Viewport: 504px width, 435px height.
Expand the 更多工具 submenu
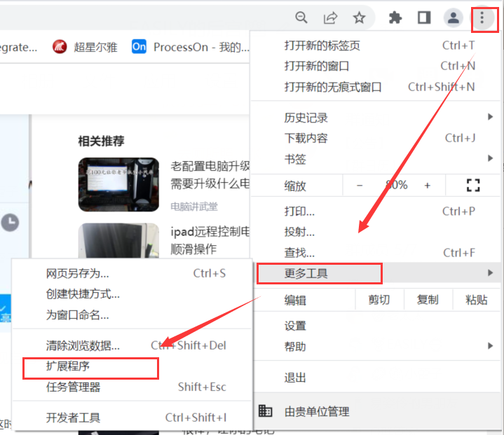click(x=376, y=273)
